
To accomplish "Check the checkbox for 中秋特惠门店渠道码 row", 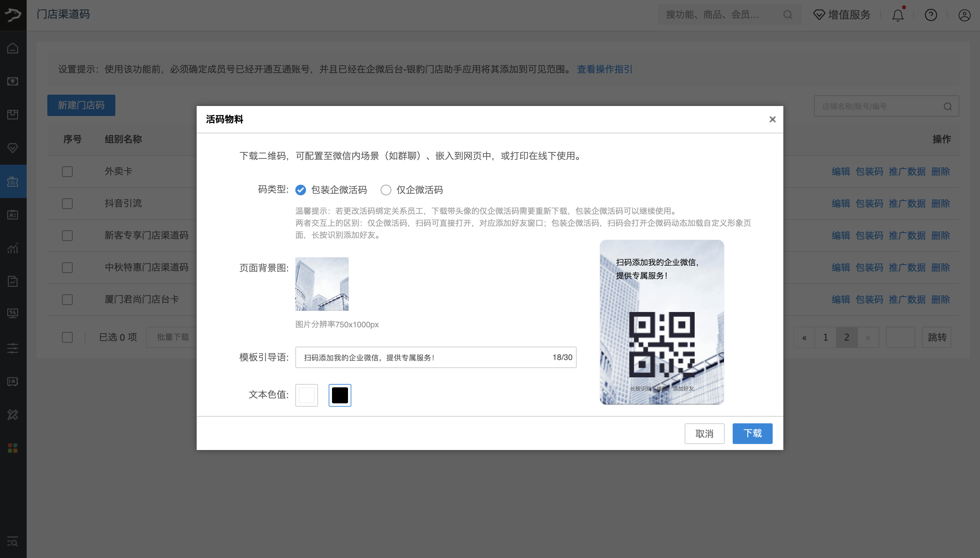I will click(x=67, y=268).
